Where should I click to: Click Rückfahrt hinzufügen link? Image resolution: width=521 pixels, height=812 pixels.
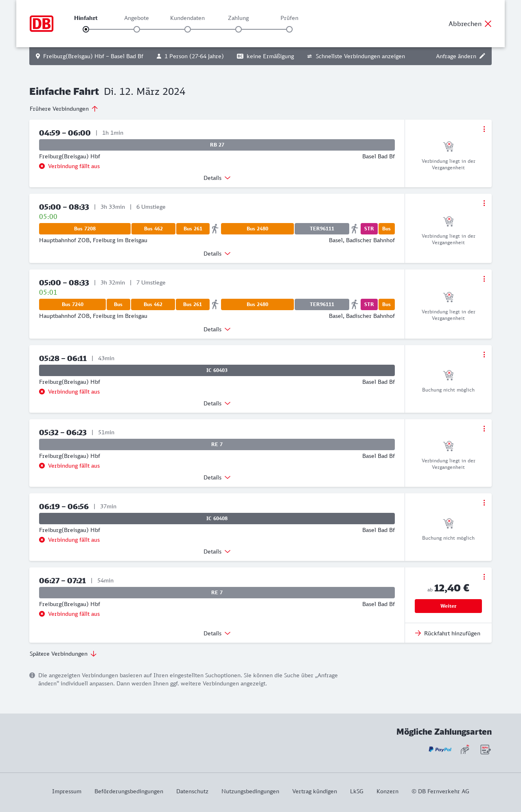point(448,633)
